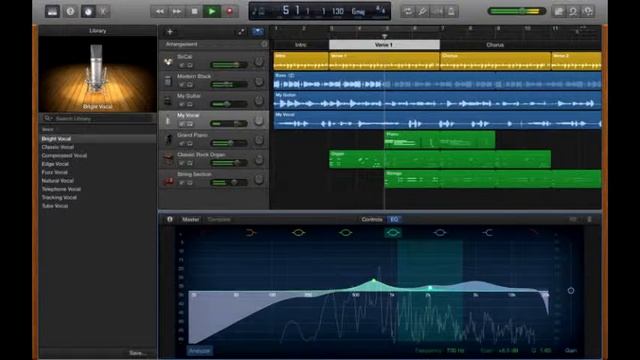The height and width of the screenshot is (360, 640).
Task: Select the Chorus arrangement marker
Action: pyautogui.click(x=495, y=45)
